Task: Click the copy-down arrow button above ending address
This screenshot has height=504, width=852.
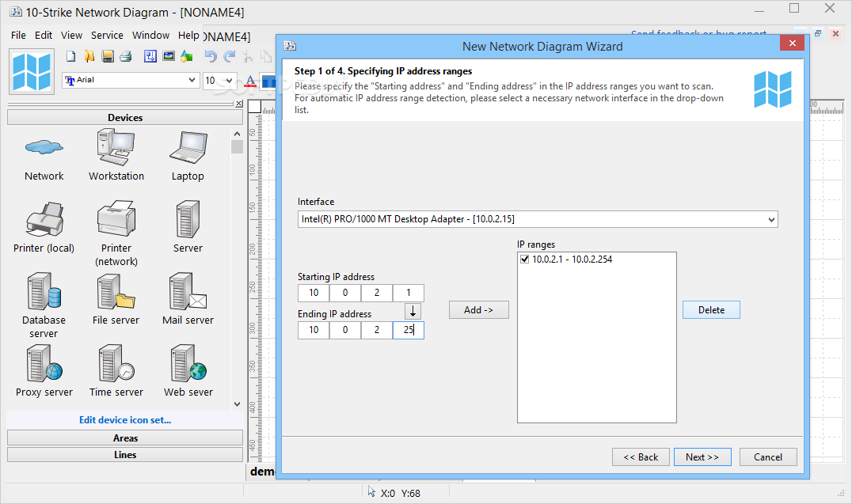Action: [413, 311]
